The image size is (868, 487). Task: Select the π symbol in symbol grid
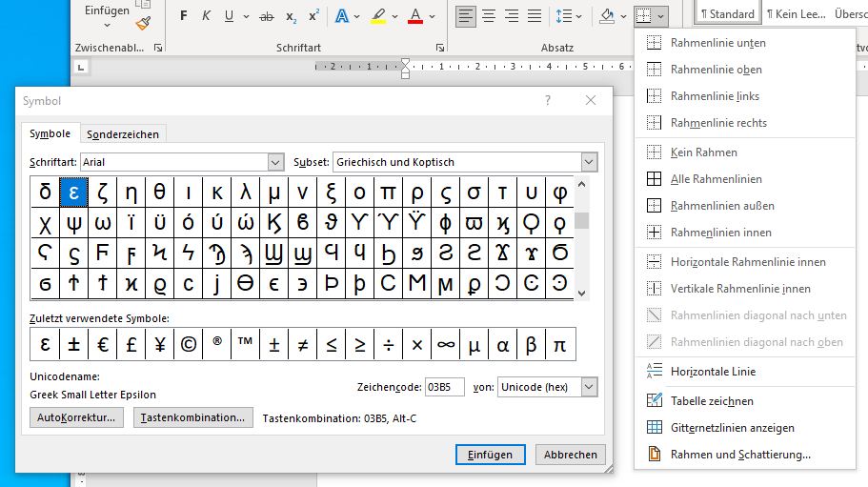click(x=388, y=192)
